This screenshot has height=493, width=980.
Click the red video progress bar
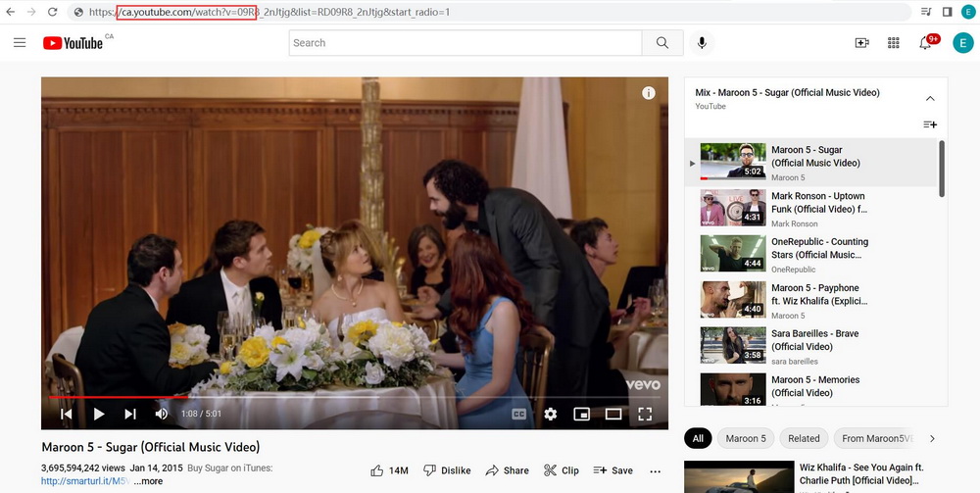[118, 398]
